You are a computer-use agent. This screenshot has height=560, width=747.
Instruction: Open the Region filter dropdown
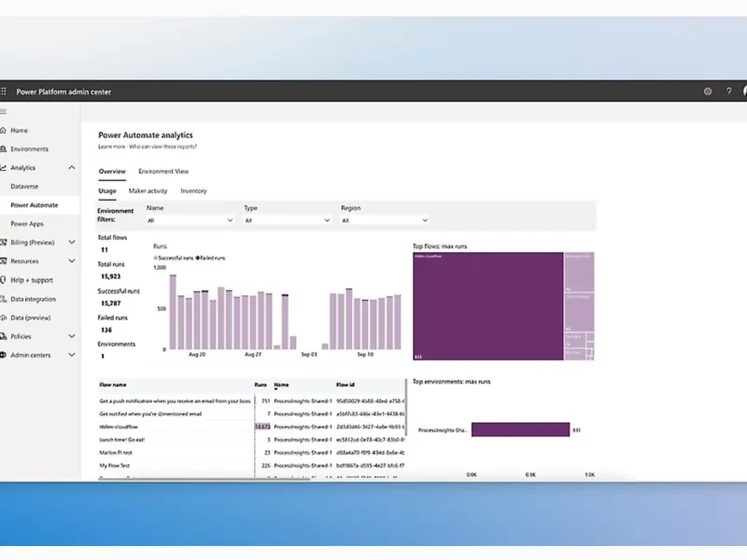tap(384, 220)
